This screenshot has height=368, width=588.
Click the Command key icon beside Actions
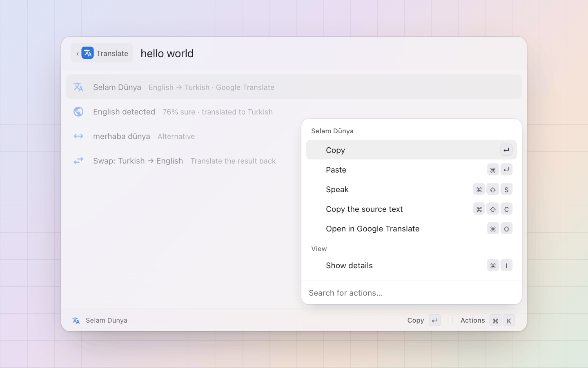(x=495, y=321)
